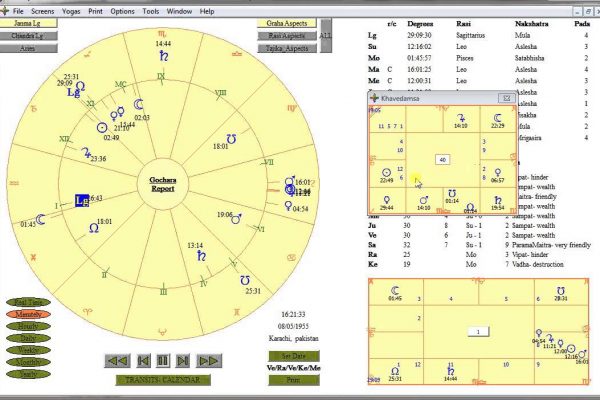Open the Tools menu
The height and width of the screenshot is (400, 600).
pyautogui.click(x=151, y=10)
